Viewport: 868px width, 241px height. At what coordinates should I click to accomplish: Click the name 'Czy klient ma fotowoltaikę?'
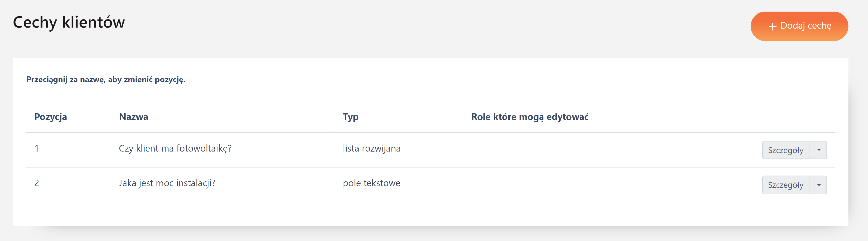pos(175,148)
